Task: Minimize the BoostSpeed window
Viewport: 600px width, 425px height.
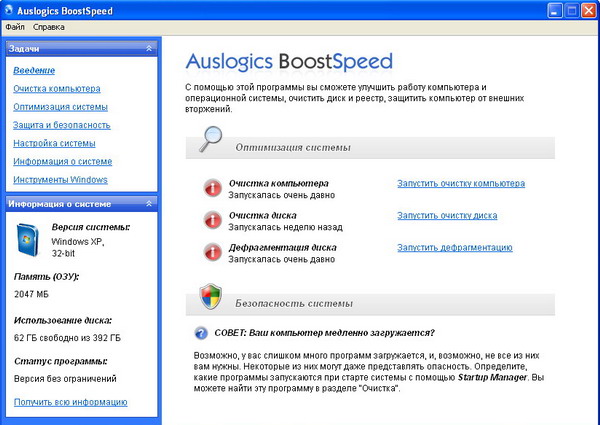Action: click(554, 10)
